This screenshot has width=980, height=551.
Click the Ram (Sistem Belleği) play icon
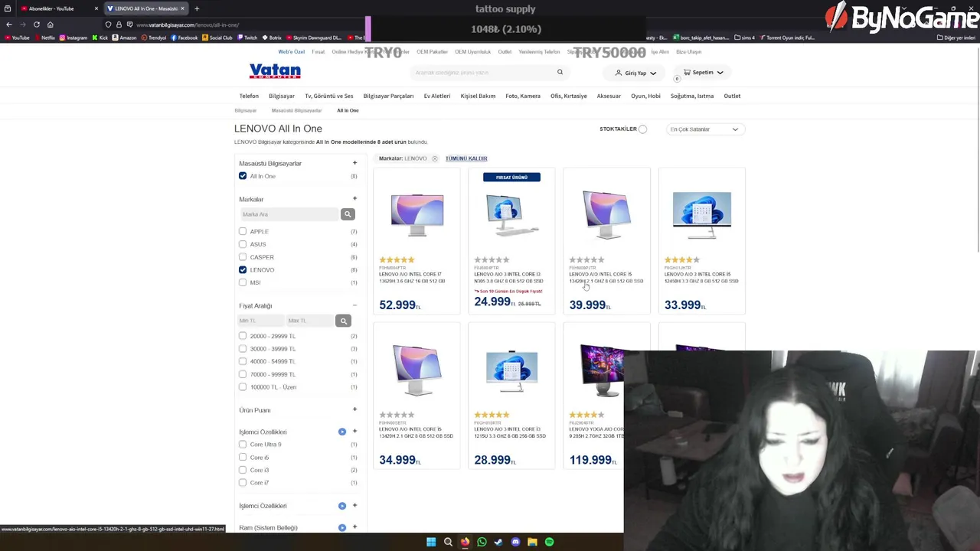[342, 527]
